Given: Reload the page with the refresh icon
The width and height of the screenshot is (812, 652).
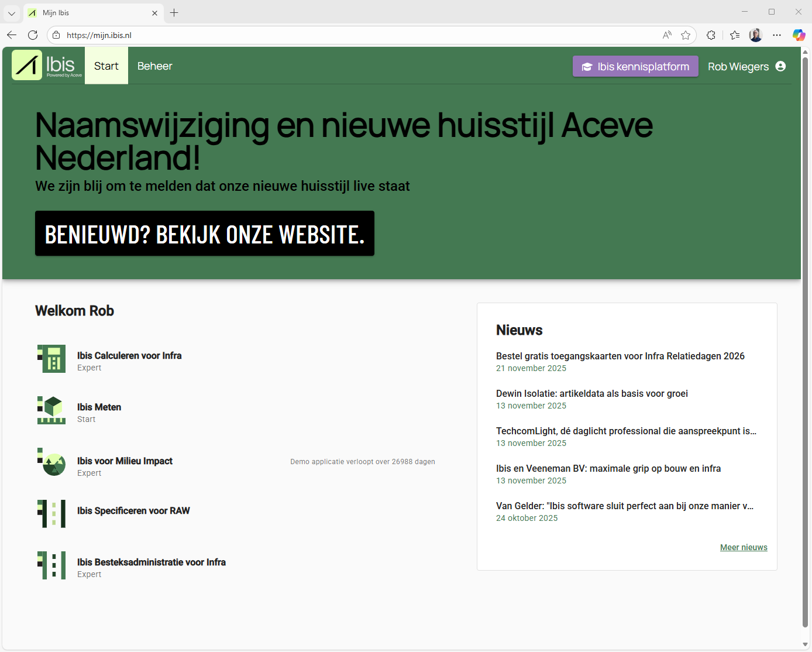Looking at the screenshot, I should 33,35.
